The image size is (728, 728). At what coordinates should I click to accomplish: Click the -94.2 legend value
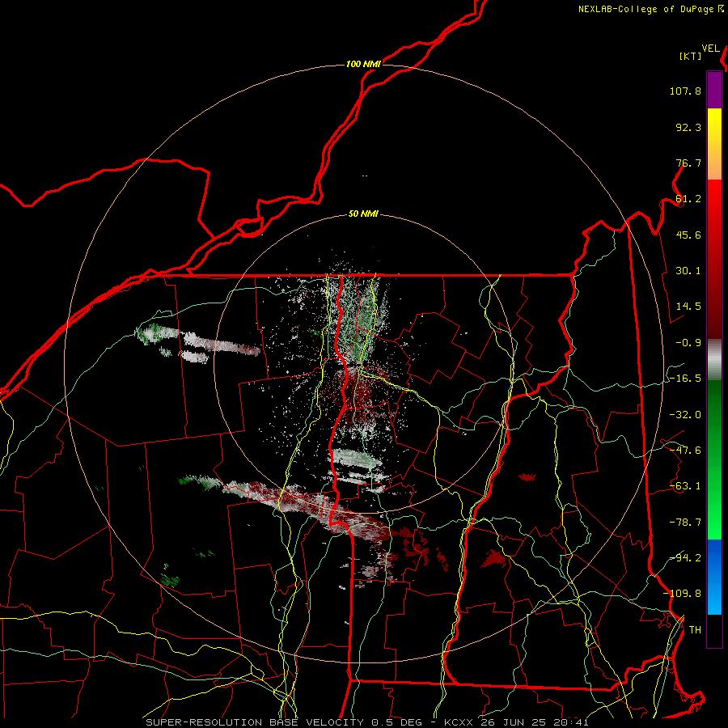click(x=685, y=558)
